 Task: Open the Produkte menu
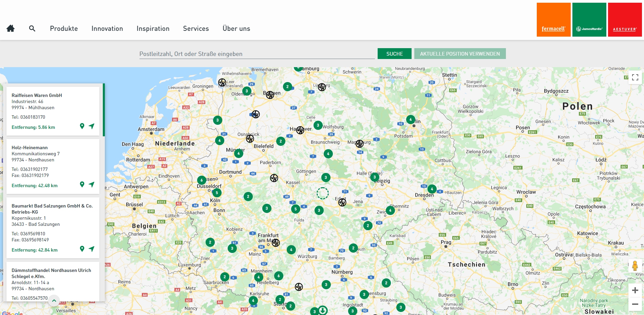(64, 28)
